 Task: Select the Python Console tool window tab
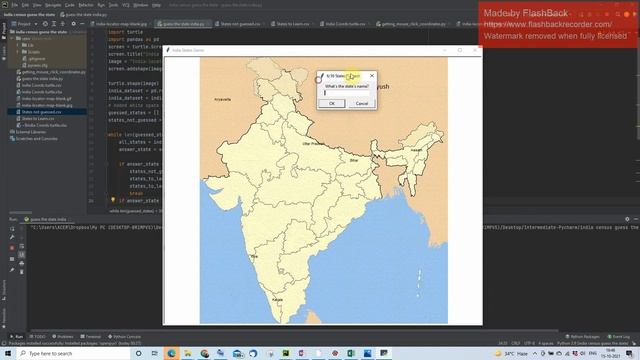point(124,337)
